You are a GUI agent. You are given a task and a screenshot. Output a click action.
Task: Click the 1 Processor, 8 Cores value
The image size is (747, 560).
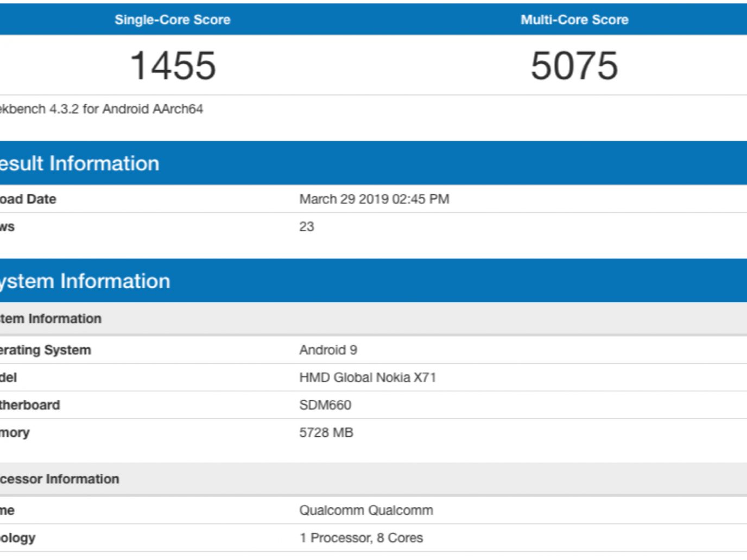[x=361, y=538]
